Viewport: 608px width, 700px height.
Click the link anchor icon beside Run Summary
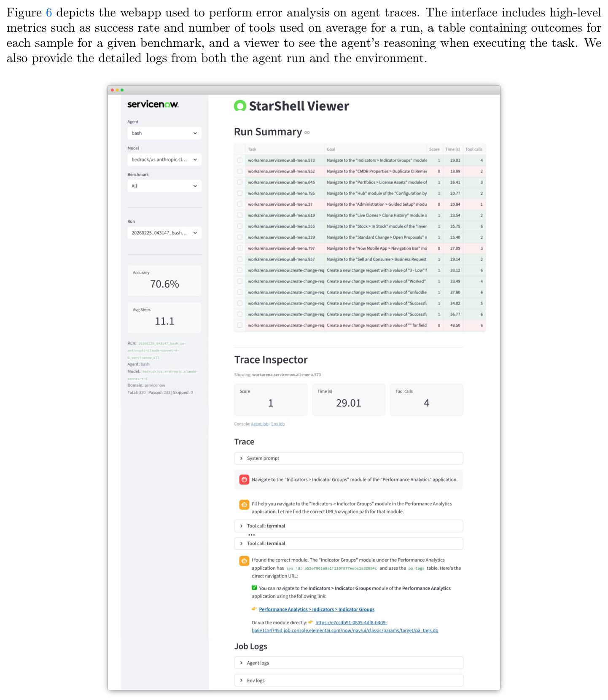[307, 132]
